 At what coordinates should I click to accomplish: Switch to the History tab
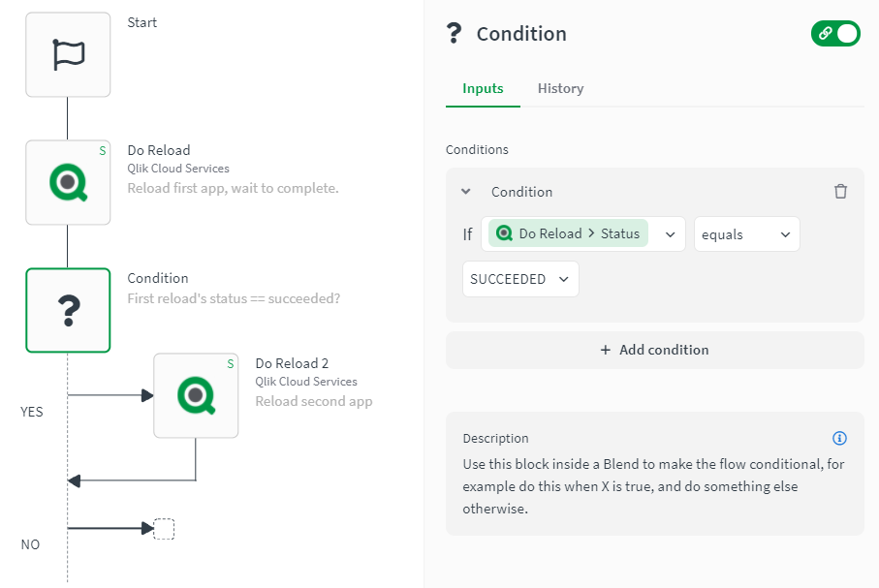tap(560, 88)
